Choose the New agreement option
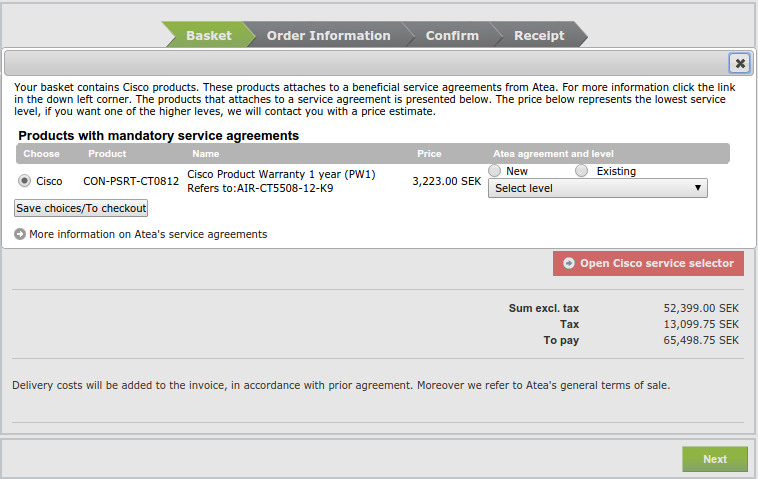 point(495,171)
